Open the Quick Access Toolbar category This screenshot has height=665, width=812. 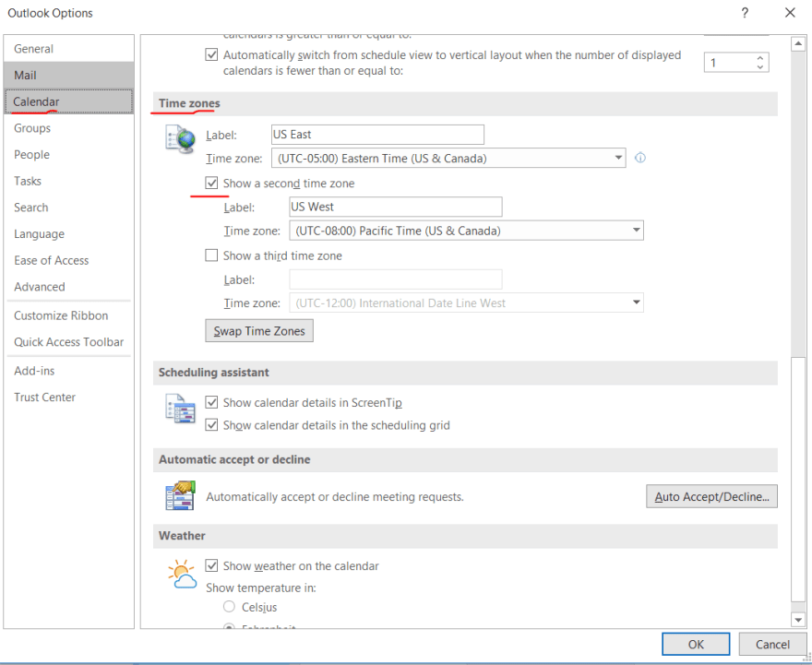[68, 342]
